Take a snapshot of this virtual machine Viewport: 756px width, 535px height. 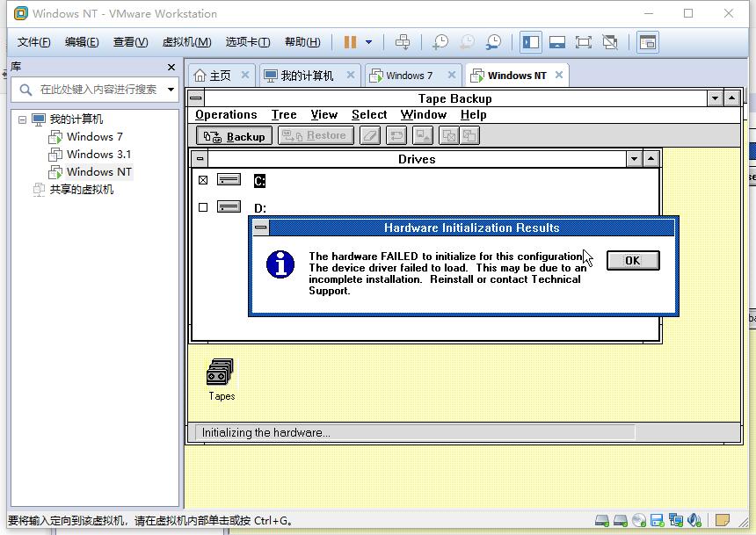point(440,42)
